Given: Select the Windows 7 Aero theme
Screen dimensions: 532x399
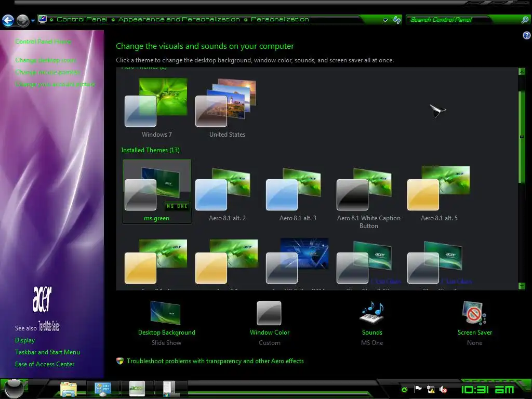Looking at the screenshot, I should coord(156,108).
